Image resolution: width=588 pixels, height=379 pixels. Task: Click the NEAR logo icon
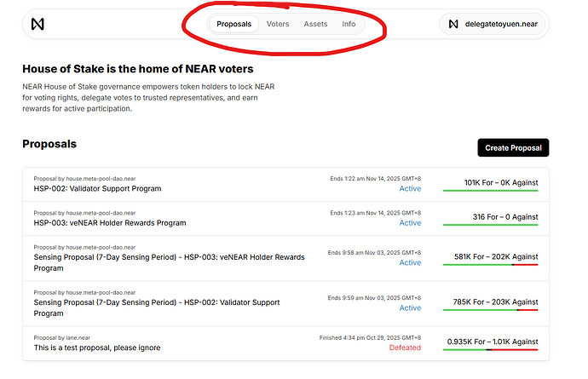point(37,25)
